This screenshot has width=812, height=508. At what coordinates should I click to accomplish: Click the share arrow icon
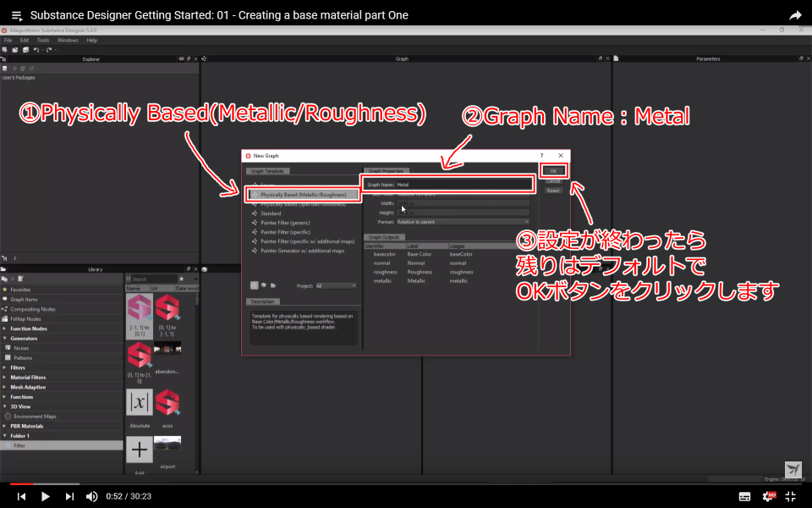(795, 15)
